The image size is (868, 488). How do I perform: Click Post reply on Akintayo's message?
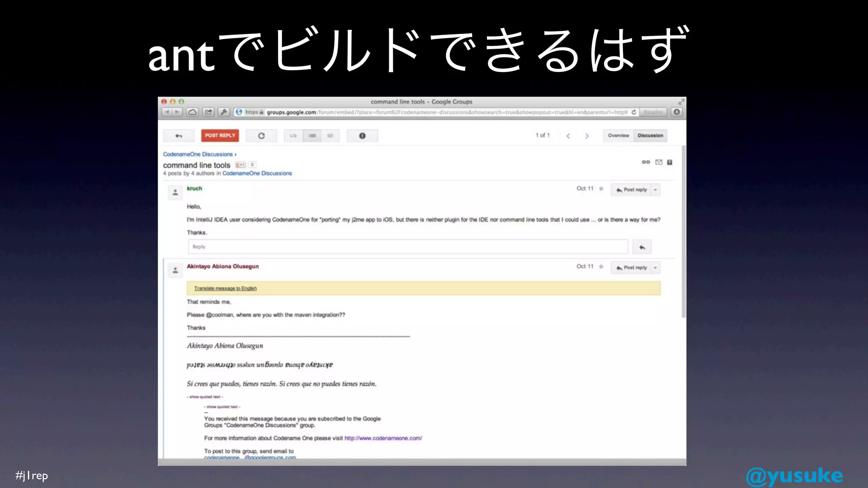click(x=631, y=268)
